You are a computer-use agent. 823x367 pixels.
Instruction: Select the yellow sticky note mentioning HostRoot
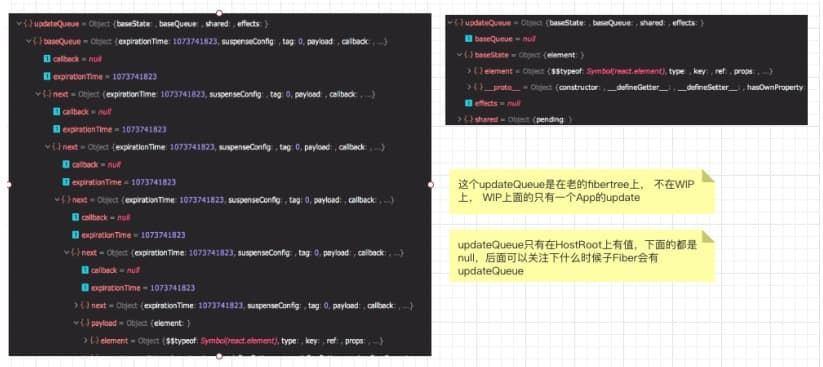[582, 257]
